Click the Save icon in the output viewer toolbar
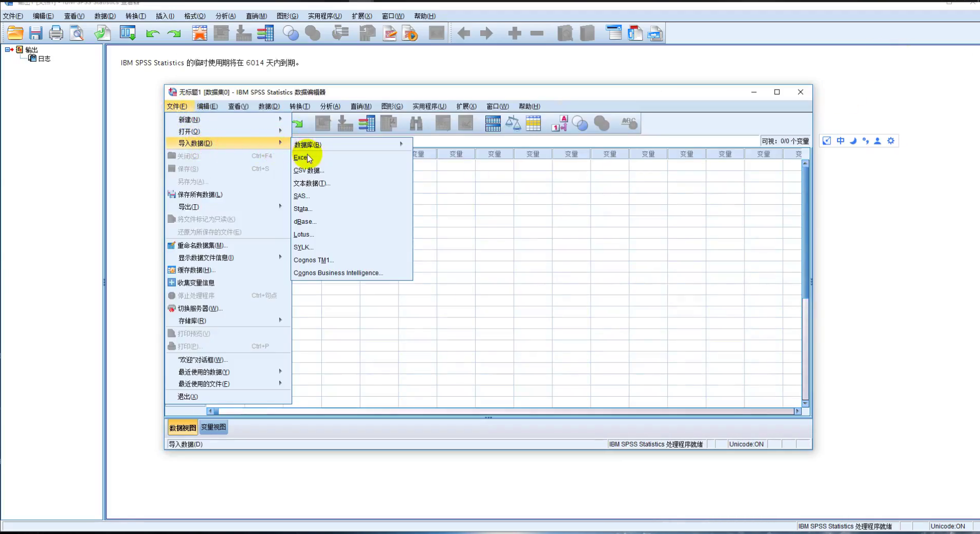 35,33
